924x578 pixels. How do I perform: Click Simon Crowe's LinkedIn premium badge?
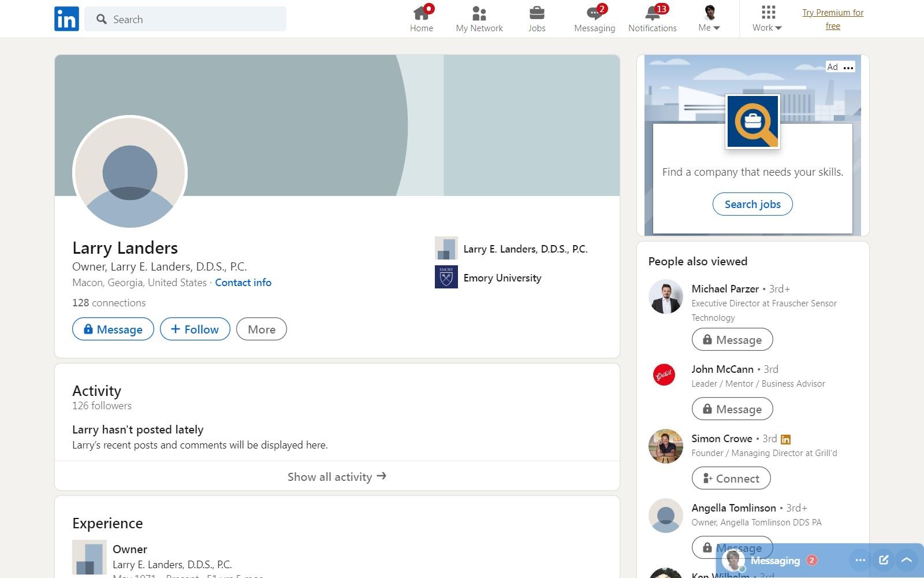pos(785,439)
